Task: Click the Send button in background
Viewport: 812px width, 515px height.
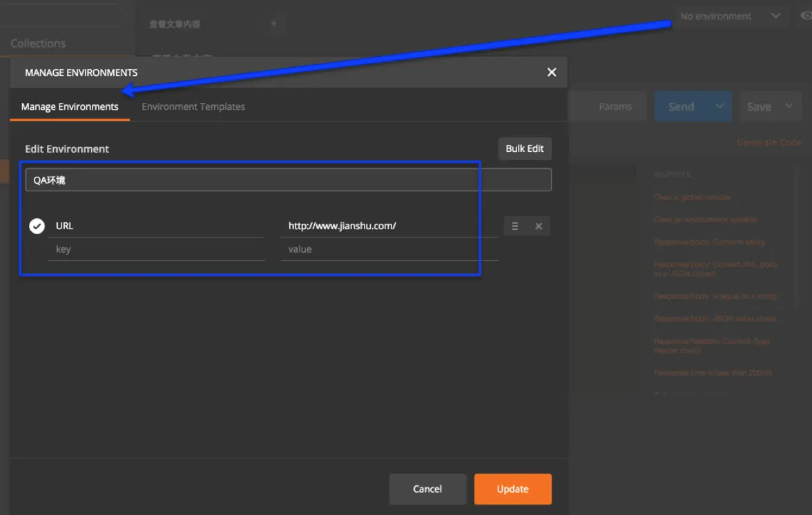Action: coord(681,106)
